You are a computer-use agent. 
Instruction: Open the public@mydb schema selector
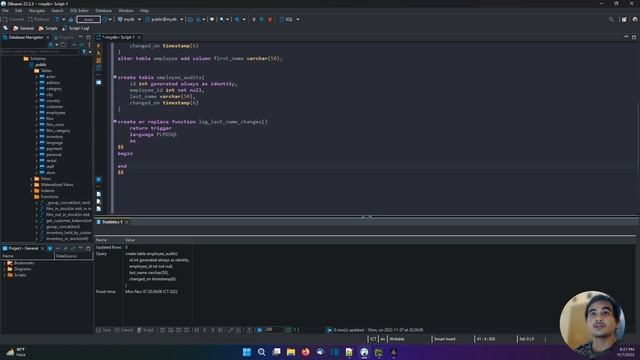pyautogui.click(x=164, y=19)
